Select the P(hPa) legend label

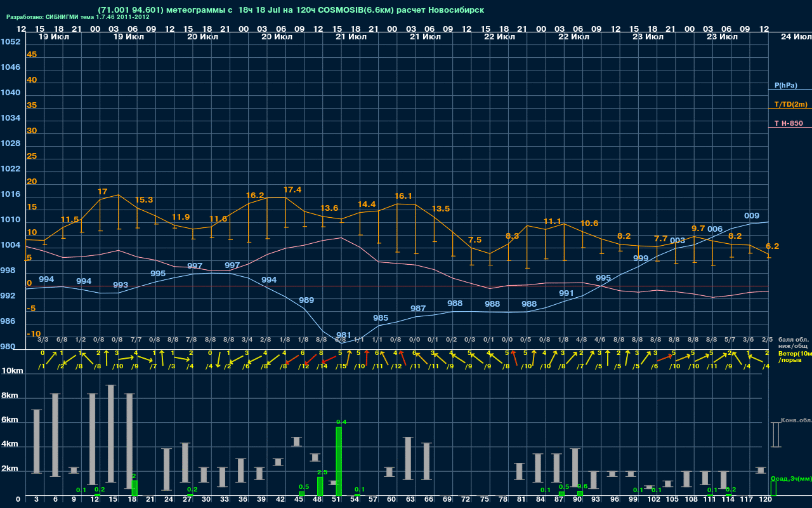pos(786,85)
